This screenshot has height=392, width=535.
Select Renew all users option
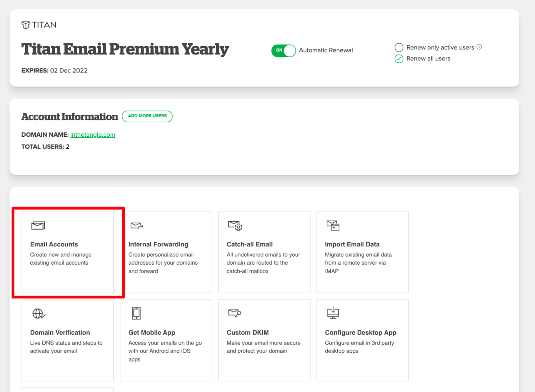(399, 59)
